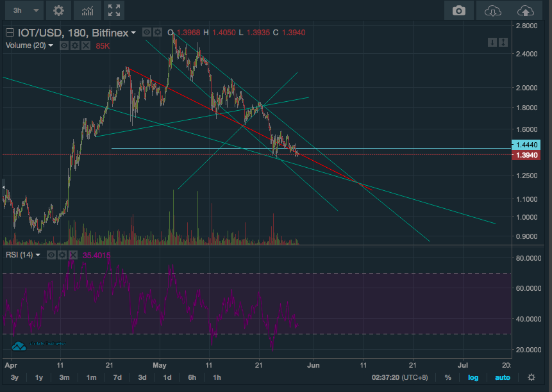Toggle fullscreen mode icon

[113, 10]
